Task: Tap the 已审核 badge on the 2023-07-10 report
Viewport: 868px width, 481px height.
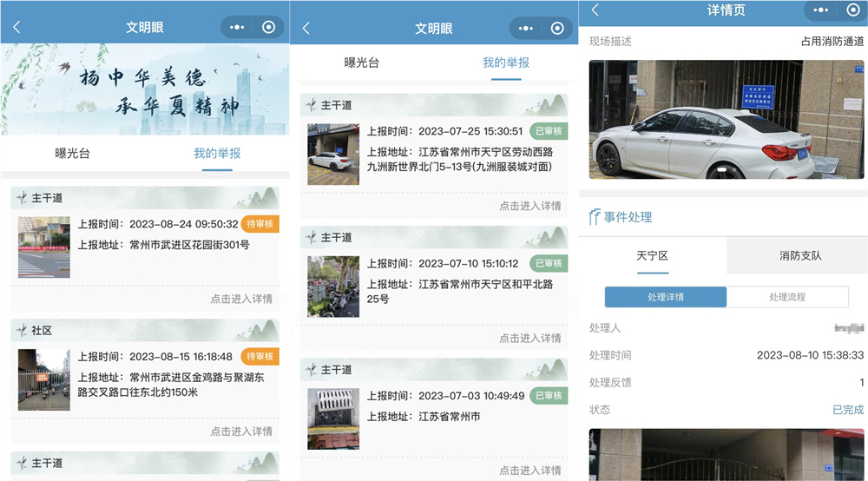Action: (549, 263)
